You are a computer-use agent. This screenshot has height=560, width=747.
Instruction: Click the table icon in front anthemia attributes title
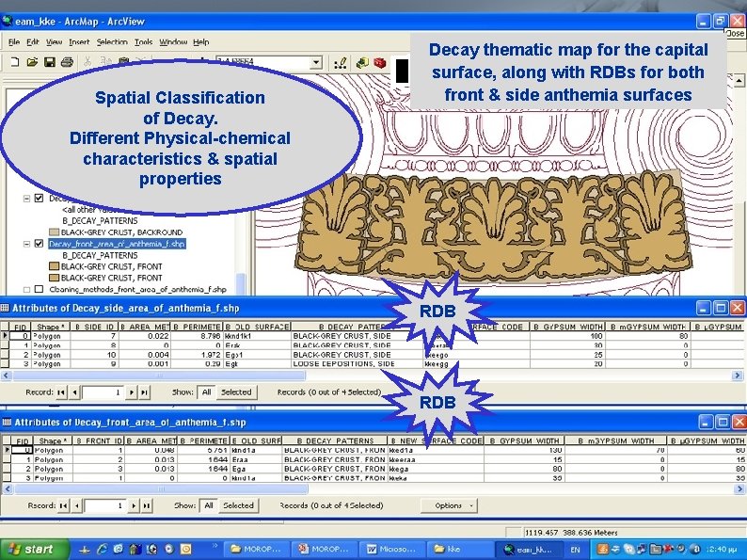click(7, 423)
